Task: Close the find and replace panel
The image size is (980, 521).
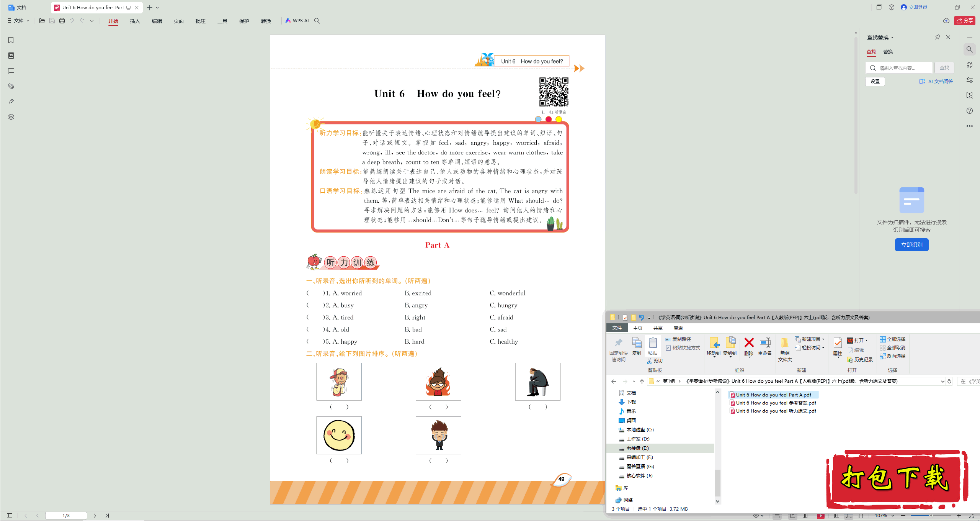Action: [x=948, y=37]
